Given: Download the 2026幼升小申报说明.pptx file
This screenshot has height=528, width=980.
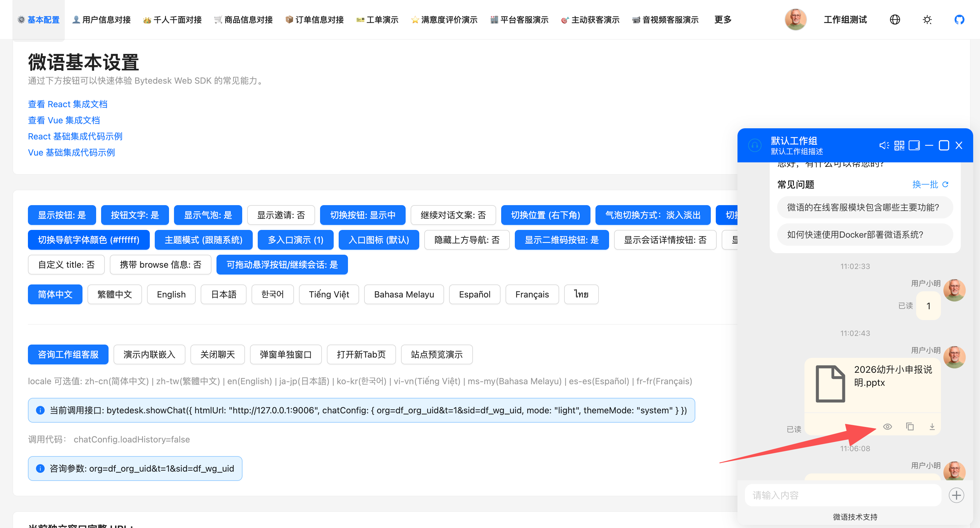Looking at the screenshot, I should [932, 426].
